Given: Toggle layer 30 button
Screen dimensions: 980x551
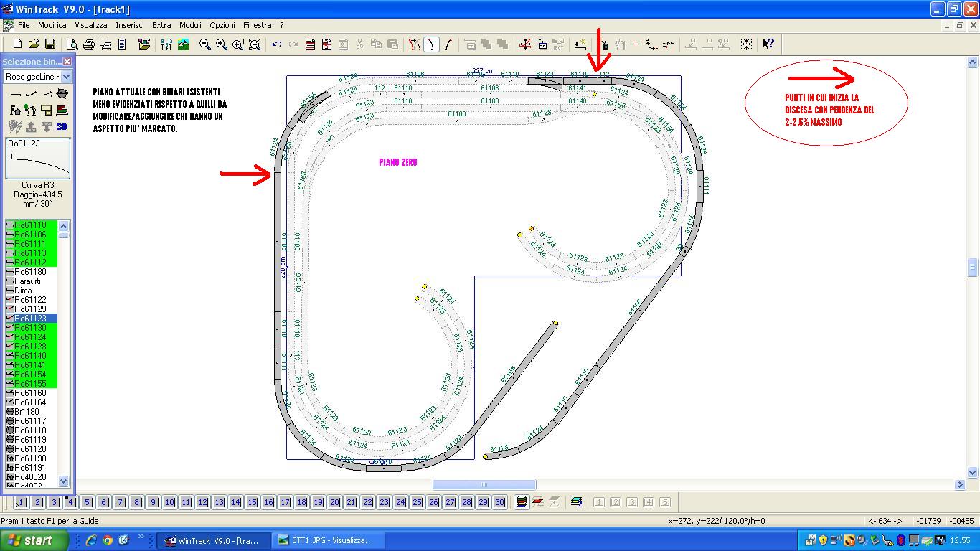Looking at the screenshot, I should coord(499,502).
